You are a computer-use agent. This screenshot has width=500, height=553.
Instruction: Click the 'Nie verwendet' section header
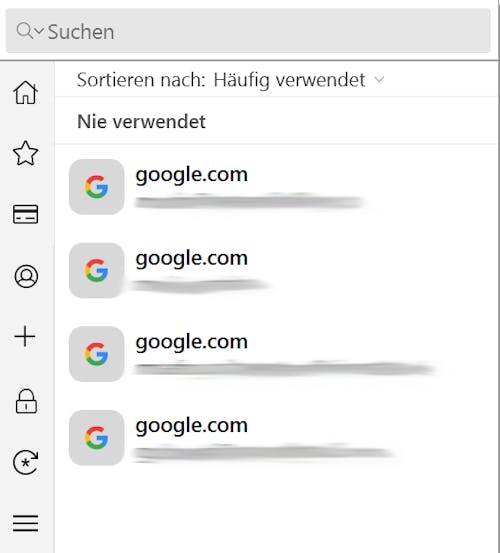tap(141, 122)
